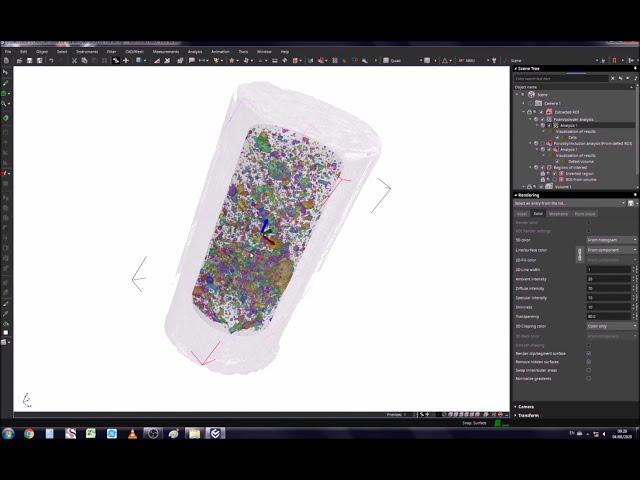Click the warning triangle icon in the toolbar

(x=445, y=60)
